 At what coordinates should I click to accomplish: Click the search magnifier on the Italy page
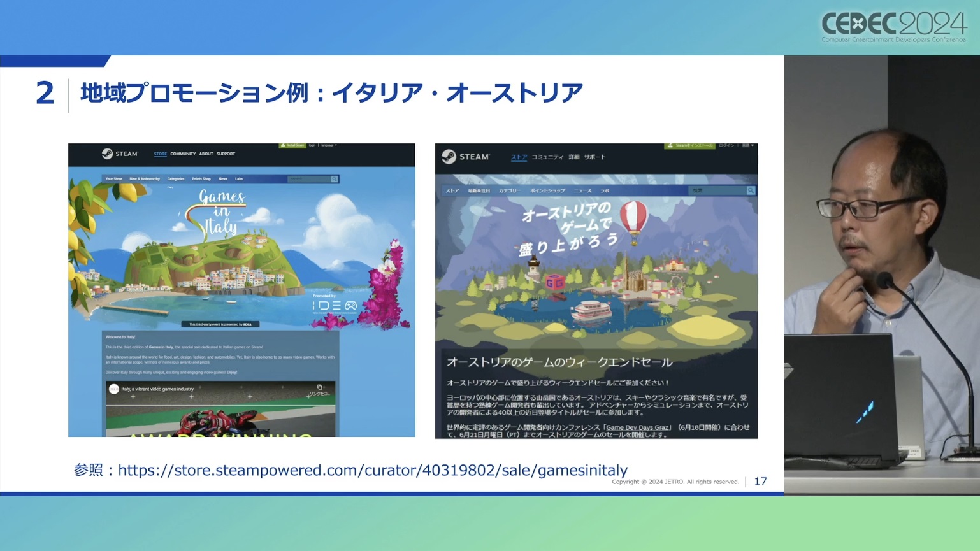334,179
